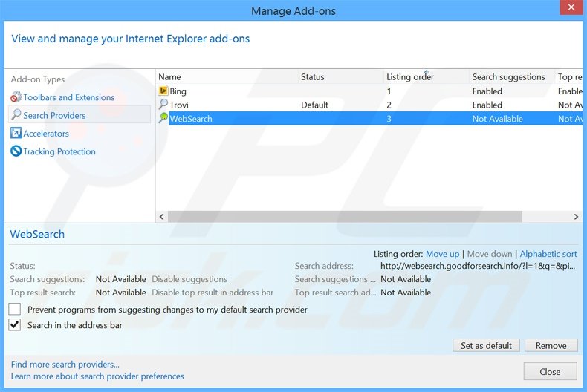Click Bing's Enabled search suggestions cell
Image resolution: width=587 pixels, height=392 pixels.
pos(487,91)
